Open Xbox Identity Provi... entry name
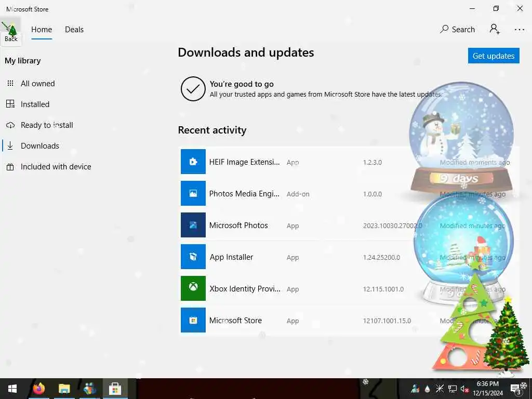Image resolution: width=532 pixels, height=399 pixels. pyautogui.click(x=245, y=289)
